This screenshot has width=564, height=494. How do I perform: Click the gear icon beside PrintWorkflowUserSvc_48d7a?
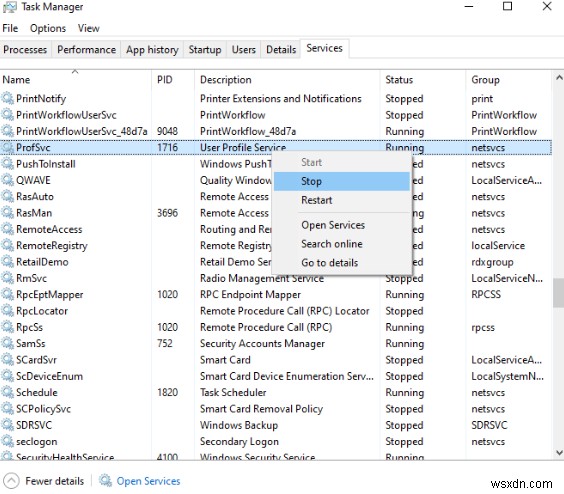[x=7, y=131]
